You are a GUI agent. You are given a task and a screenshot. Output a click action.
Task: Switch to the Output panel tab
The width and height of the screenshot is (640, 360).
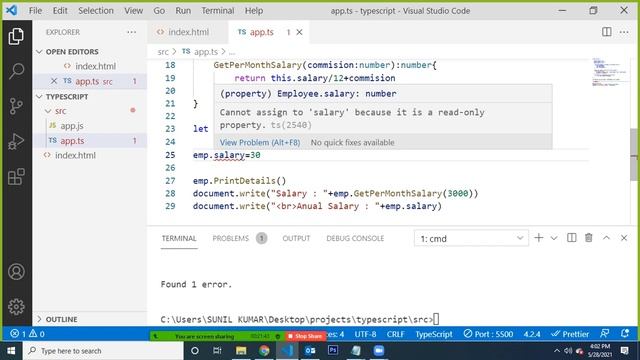tap(296, 238)
